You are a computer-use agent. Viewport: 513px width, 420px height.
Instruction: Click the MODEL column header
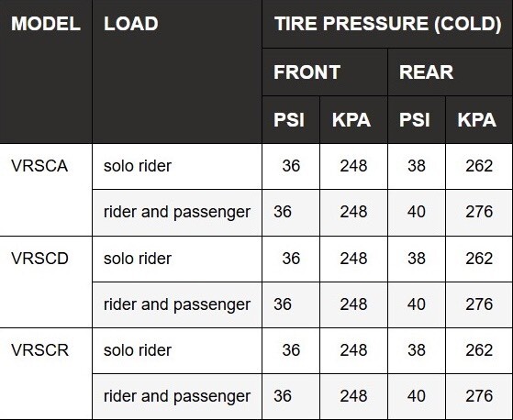[46, 72]
